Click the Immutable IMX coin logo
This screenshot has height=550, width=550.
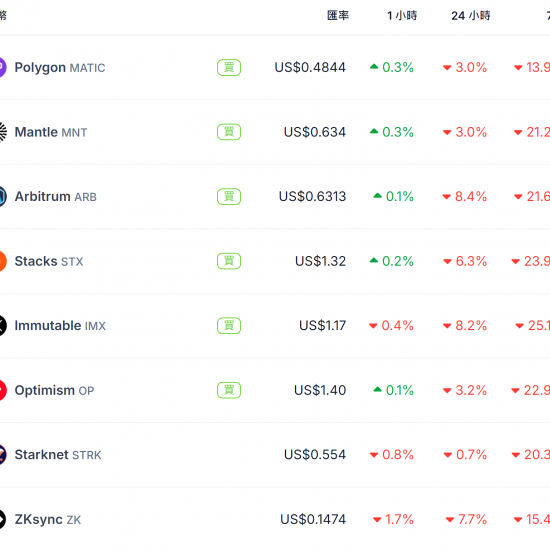2,326
